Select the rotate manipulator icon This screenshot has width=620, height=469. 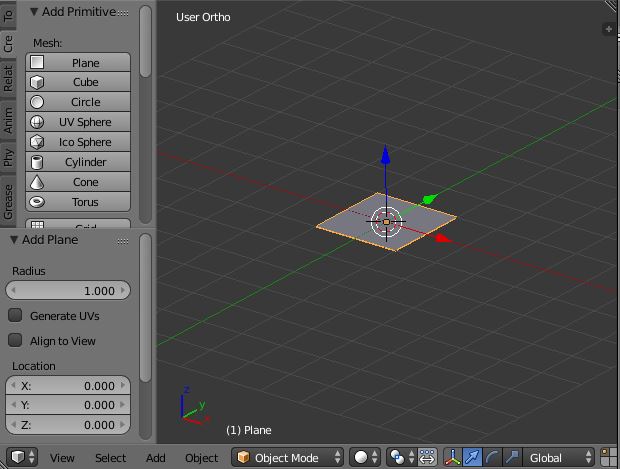tap(492, 458)
